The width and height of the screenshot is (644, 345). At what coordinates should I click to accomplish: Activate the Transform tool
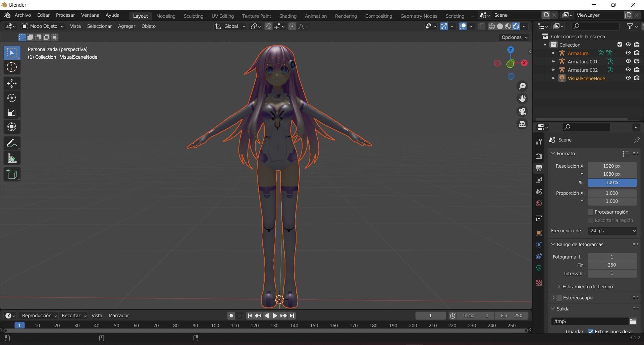12,127
